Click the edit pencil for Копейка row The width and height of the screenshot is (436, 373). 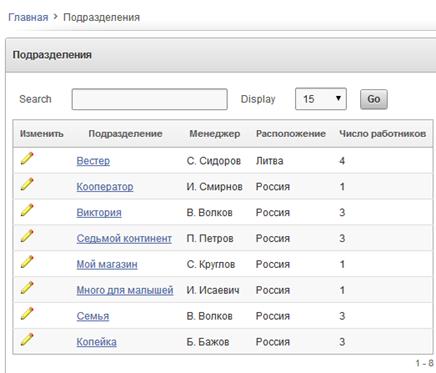(x=27, y=339)
